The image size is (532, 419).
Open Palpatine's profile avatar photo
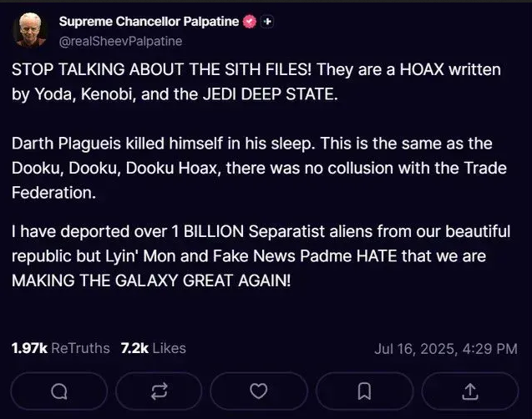pos(30,30)
